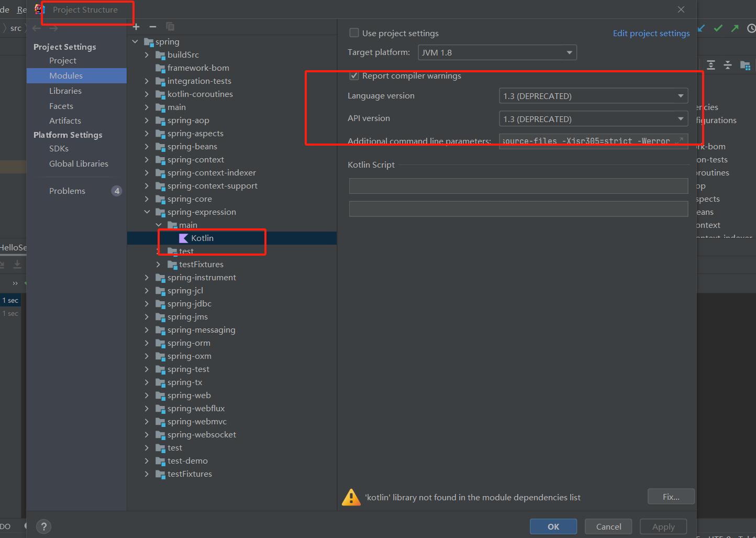Open the Target platform dropdown
The width and height of the screenshot is (756, 538).
tap(497, 52)
